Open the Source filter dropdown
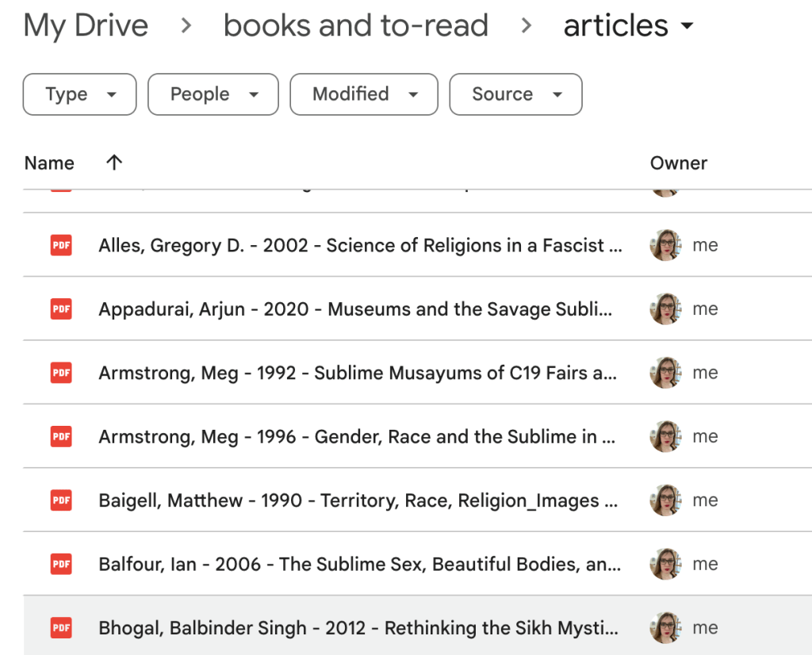Screen dimensions: 812x655 515,94
